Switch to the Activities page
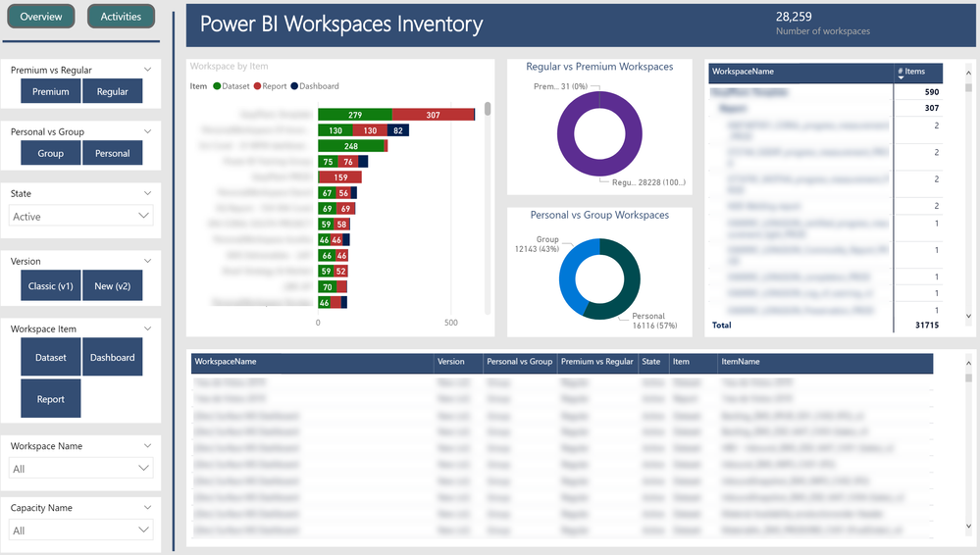The width and height of the screenshot is (980, 555). (121, 17)
